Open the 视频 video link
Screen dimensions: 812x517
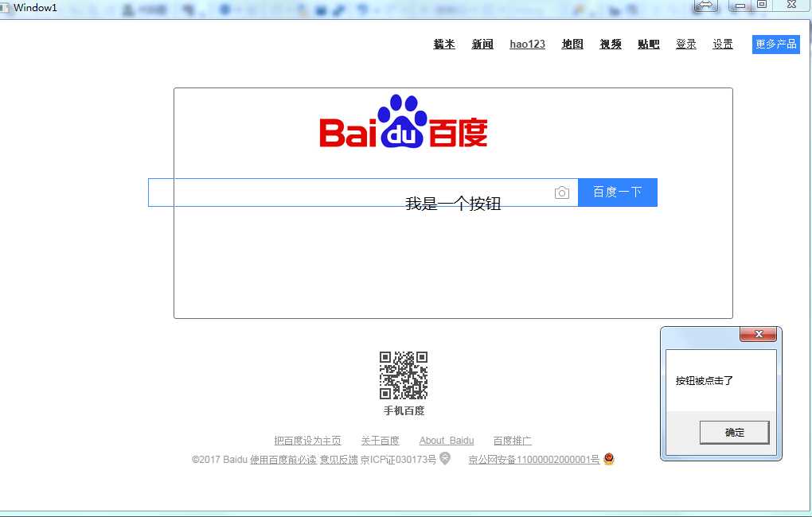pos(611,44)
